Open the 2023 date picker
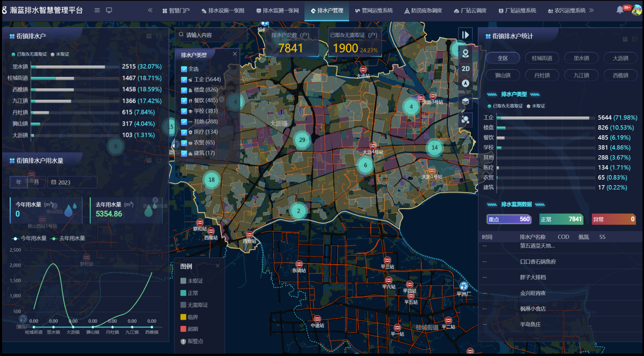The height and width of the screenshot is (356, 644). coord(72,182)
